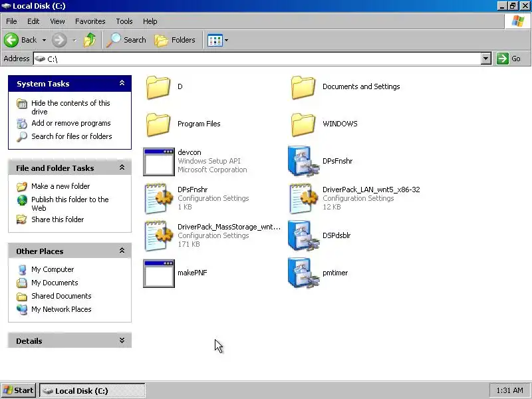Go back using the green Back arrow
The height and width of the screenshot is (399, 532).
11,40
